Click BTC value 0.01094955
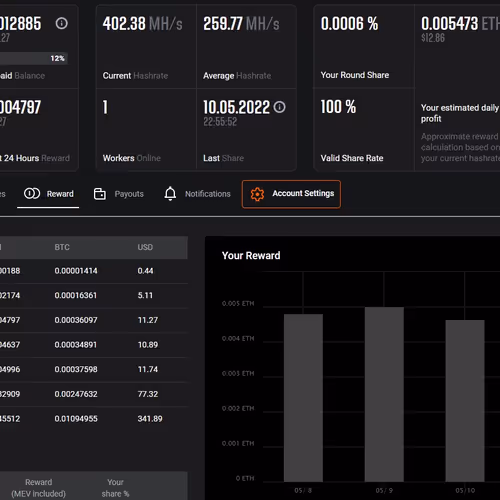 [76, 419]
